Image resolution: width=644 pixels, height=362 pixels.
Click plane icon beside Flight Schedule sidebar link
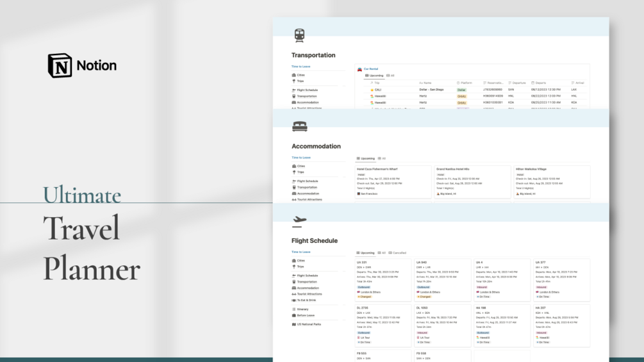point(293,276)
